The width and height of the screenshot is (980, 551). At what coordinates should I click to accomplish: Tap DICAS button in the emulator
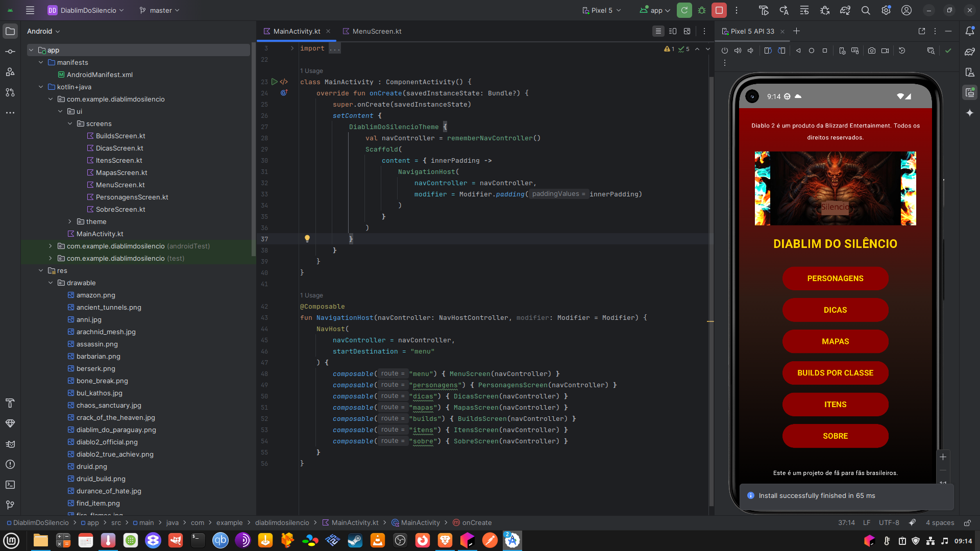[835, 310]
